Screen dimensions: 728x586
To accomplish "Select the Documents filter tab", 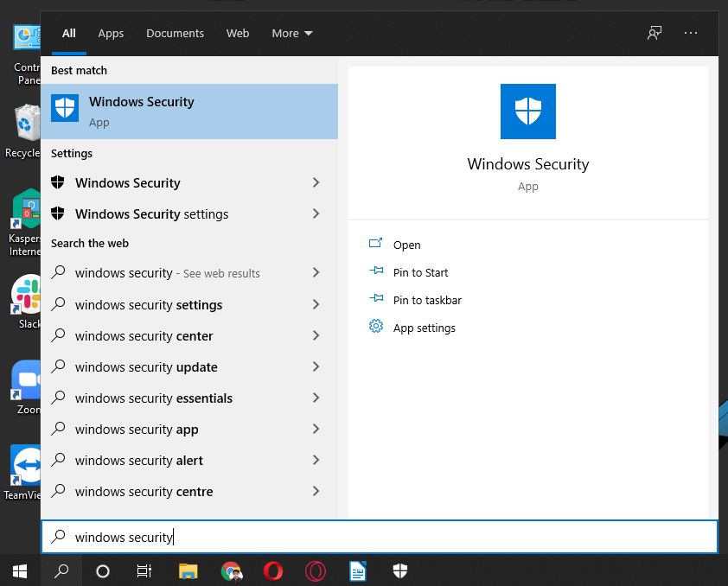I will (175, 33).
